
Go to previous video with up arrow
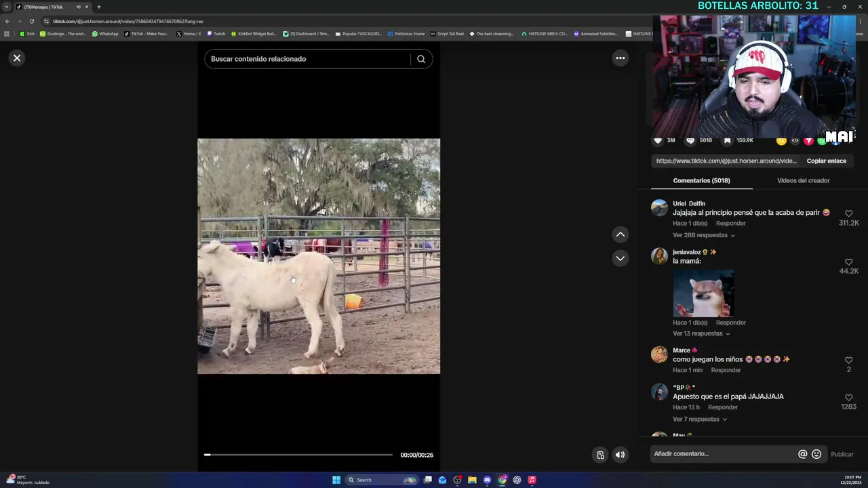pos(620,235)
